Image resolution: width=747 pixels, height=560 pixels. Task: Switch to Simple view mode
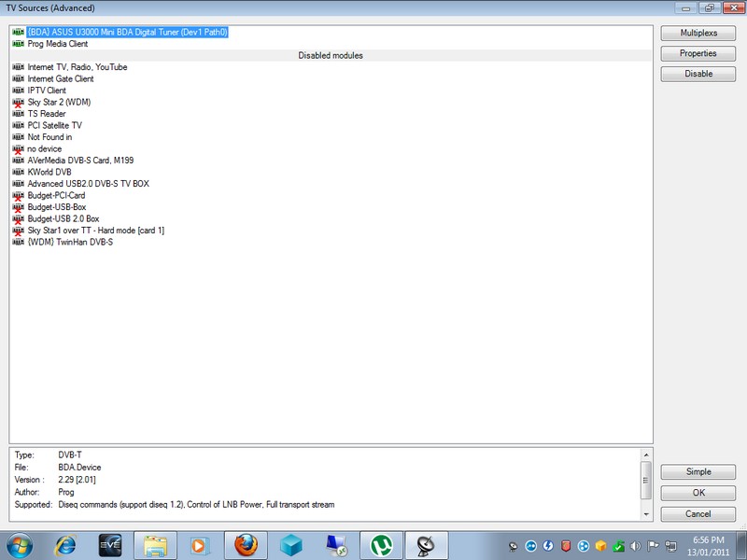point(698,472)
